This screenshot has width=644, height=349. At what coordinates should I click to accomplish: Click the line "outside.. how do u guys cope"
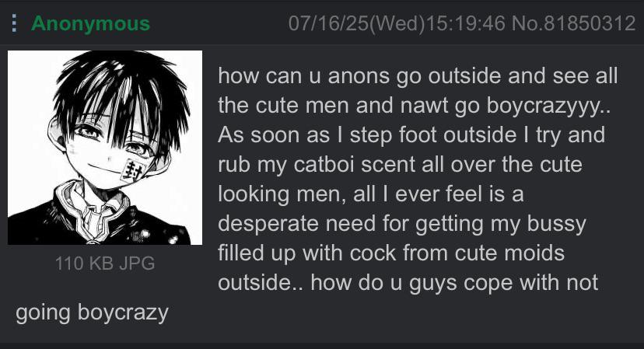(x=408, y=283)
